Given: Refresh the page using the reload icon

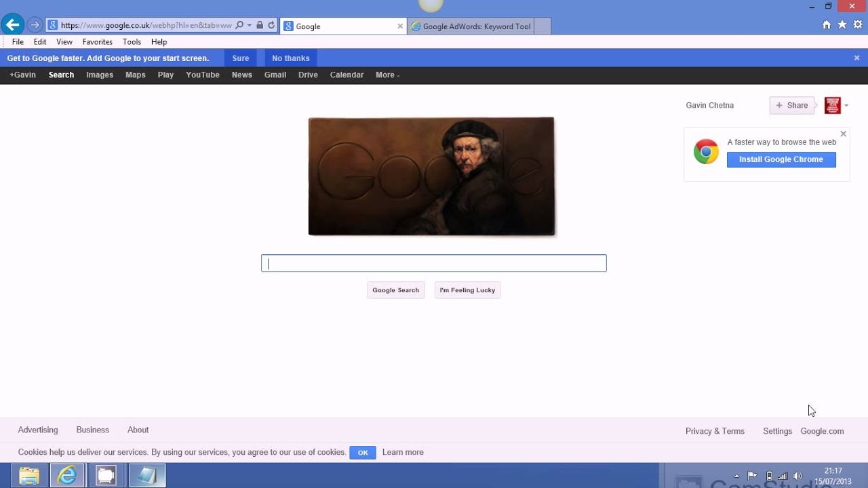Looking at the screenshot, I should 271,26.
